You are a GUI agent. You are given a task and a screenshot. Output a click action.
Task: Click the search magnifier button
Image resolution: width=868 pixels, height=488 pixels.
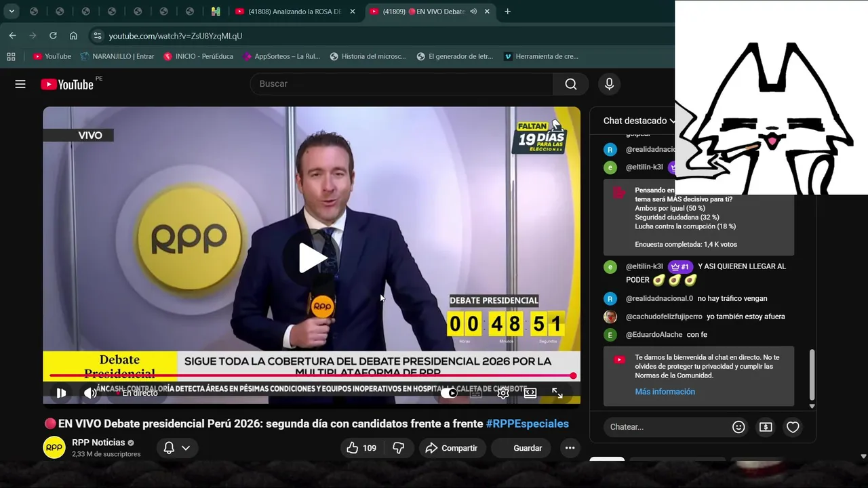click(571, 84)
